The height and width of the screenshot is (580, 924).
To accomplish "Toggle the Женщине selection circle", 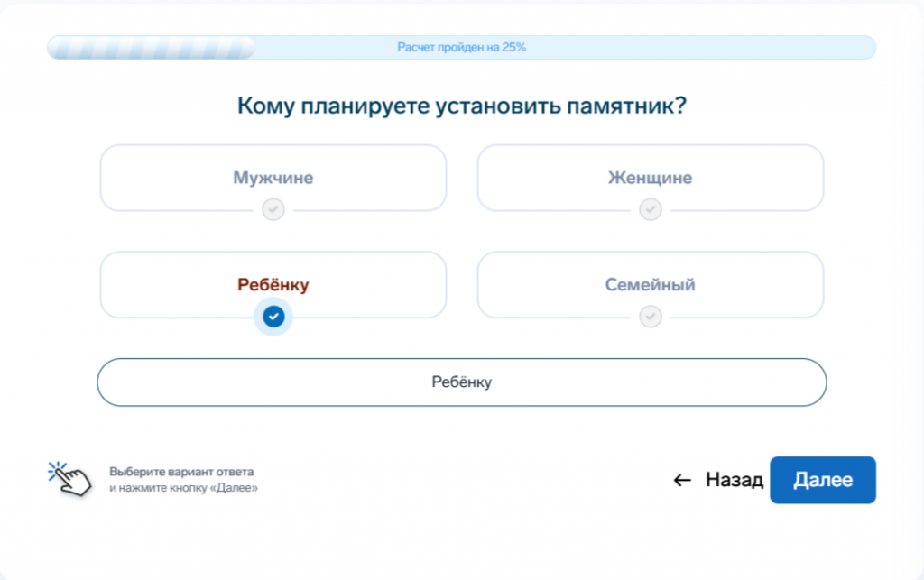I will click(x=650, y=209).
